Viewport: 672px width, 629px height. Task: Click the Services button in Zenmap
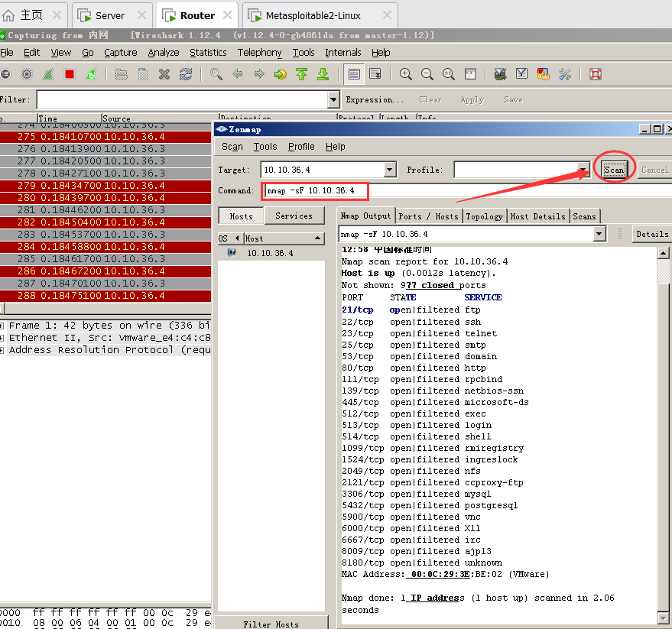(294, 216)
